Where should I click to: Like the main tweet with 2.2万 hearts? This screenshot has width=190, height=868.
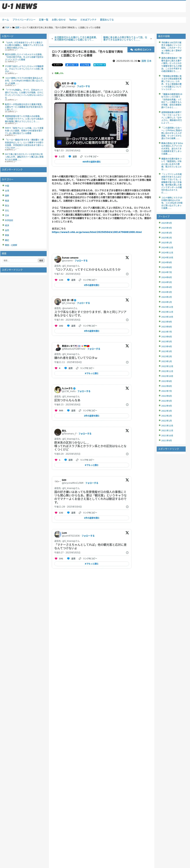56,156
